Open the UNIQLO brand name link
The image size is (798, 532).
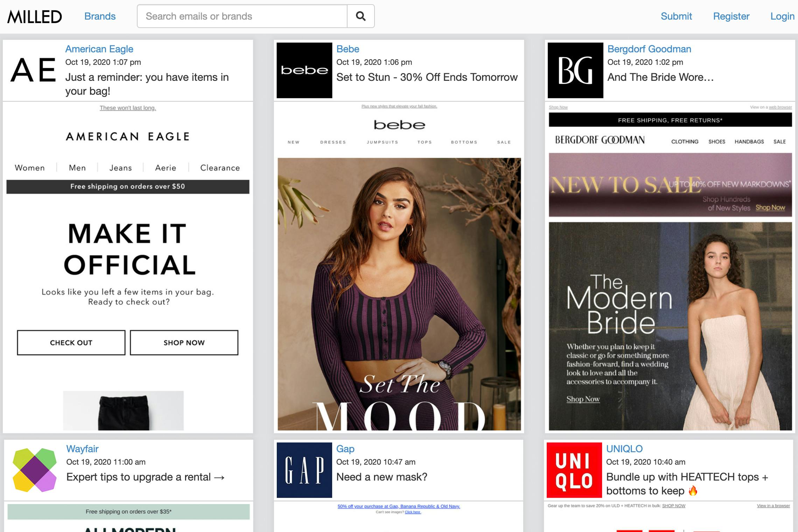click(624, 449)
